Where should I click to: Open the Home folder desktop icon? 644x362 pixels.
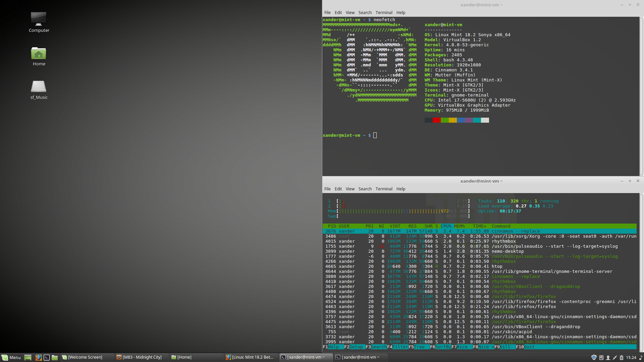(39, 54)
